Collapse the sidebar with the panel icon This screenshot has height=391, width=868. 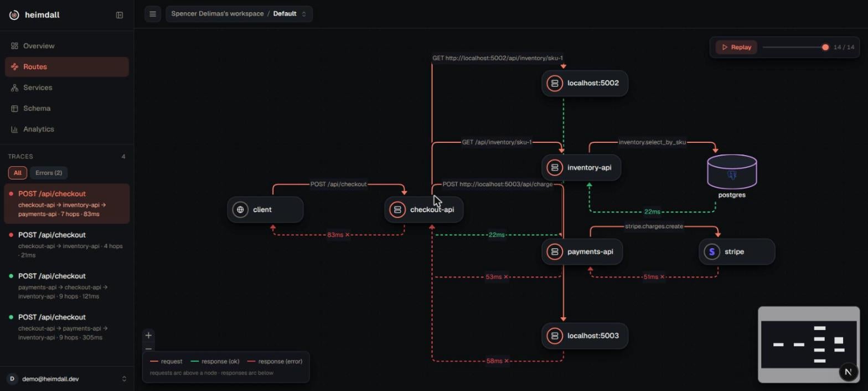(119, 15)
